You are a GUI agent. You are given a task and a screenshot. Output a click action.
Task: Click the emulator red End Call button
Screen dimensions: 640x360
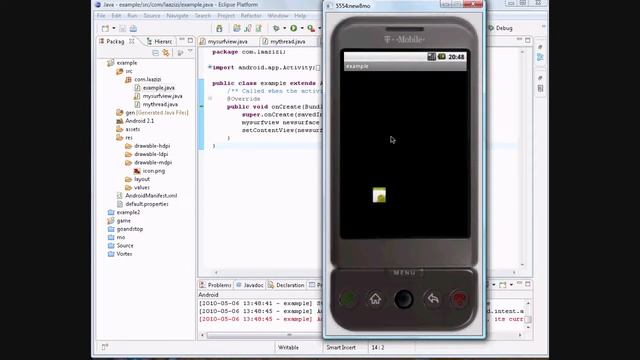click(460, 299)
